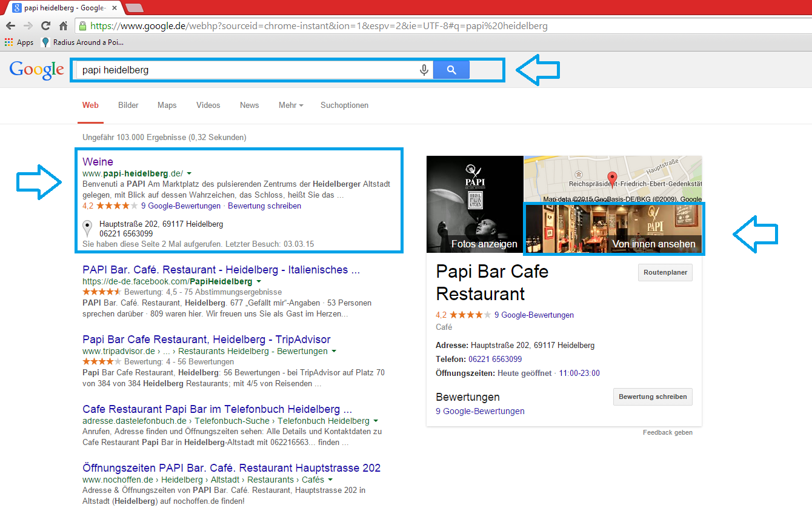
Task: Expand arrow next to adresse.dastelefonbuch.de URL
Action: tap(376, 421)
